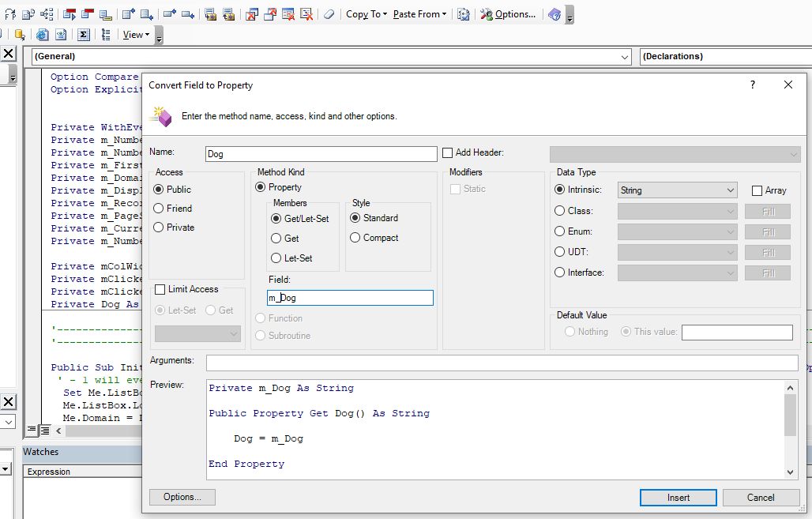The image size is (812, 519).
Task: Click the sigma statistics toolbar icon
Action: (83, 35)
